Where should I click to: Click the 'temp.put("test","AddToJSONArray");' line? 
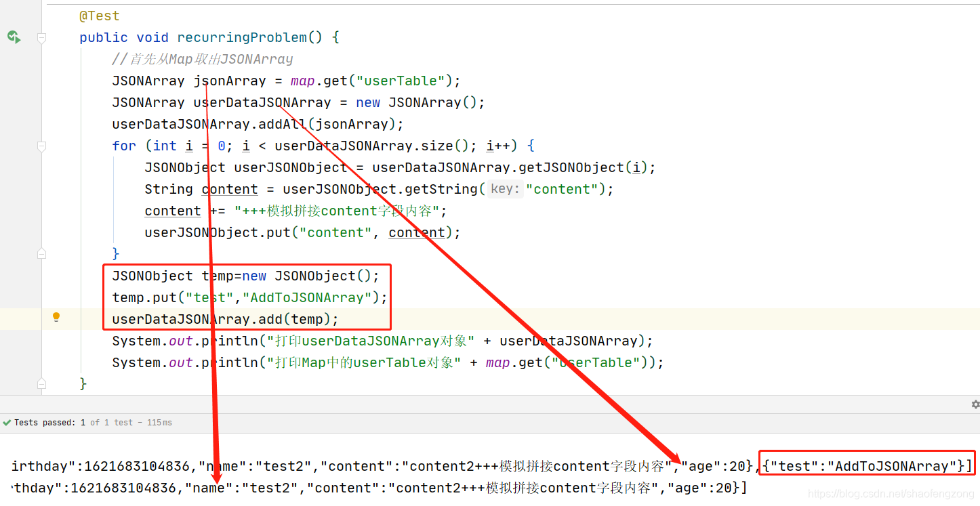(x=249, y=297)
